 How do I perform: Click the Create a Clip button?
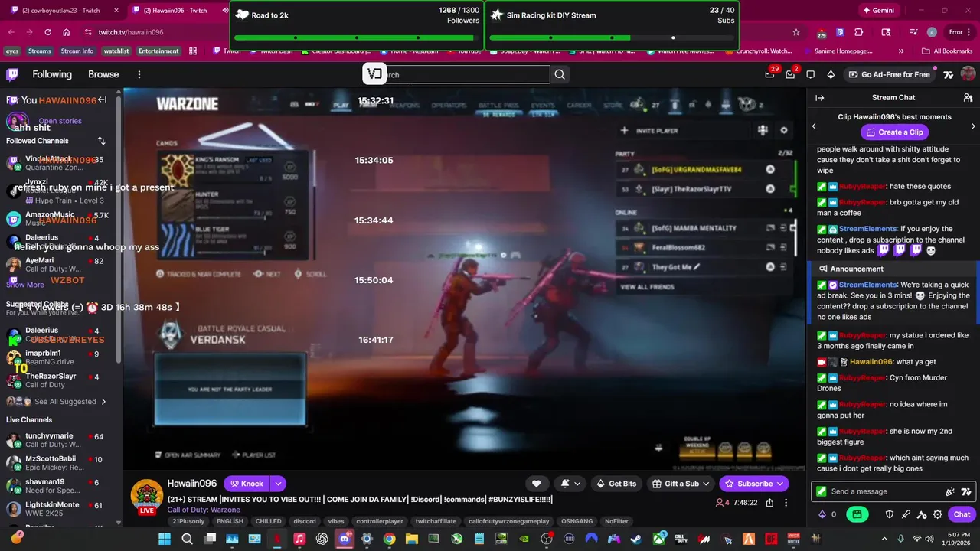[x=894, y=132]
